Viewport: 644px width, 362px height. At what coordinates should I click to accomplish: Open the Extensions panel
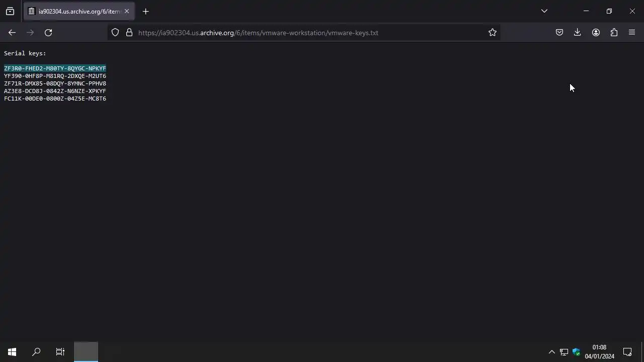click(614, 32)
